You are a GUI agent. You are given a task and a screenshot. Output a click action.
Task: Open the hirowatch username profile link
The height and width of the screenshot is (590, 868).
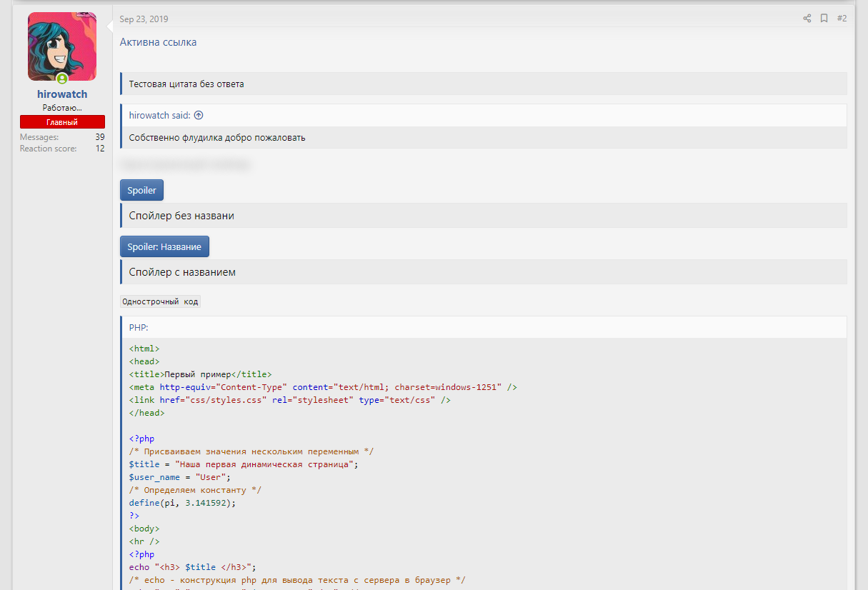[62, 94]
